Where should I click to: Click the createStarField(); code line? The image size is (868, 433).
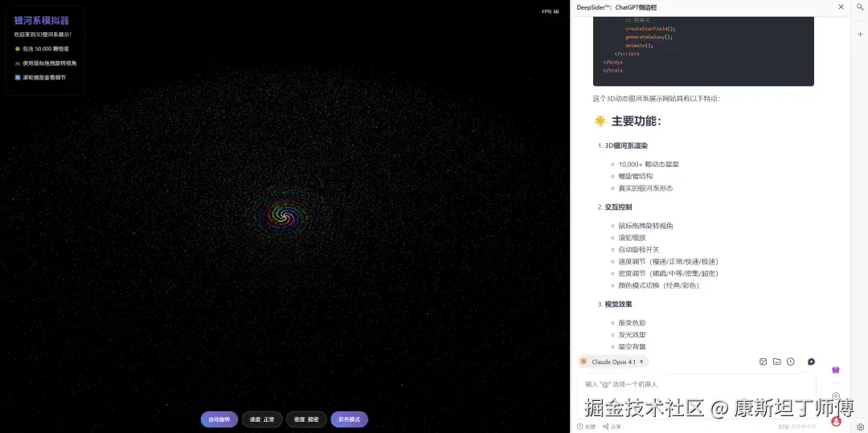(650, 29)
